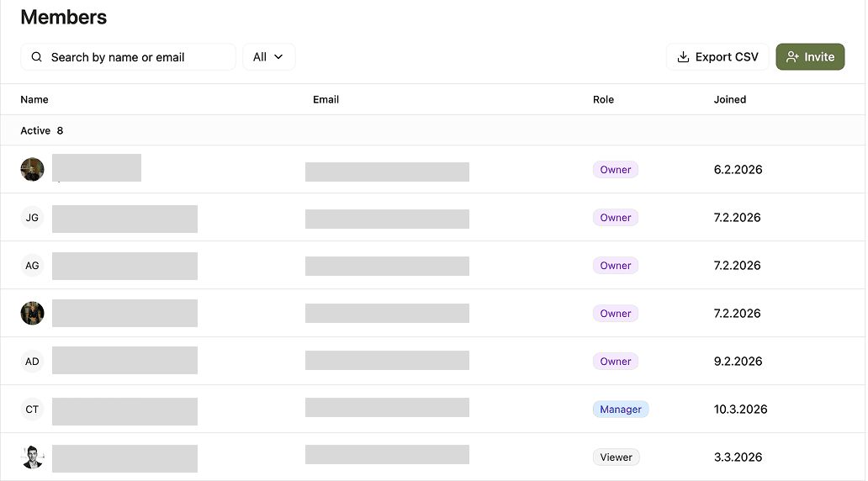868x481 pixels.
Task: Sort by the Name column header
Action: (x=34, y=99)
